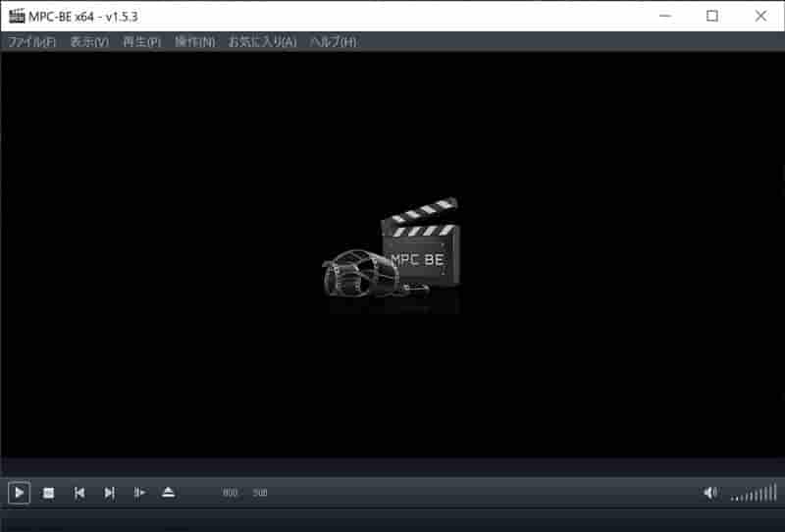Image resolution: width=785 pixels, height=532 pixels.
Task: Click the AUD audio track selector
Action: pyautogui.click(x=230, y=493)
